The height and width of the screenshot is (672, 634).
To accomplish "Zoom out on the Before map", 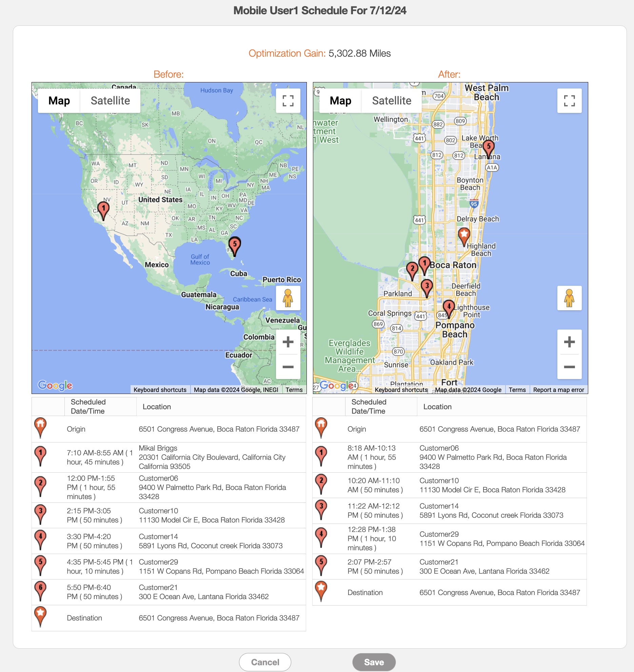I will (x=288, y=367).
